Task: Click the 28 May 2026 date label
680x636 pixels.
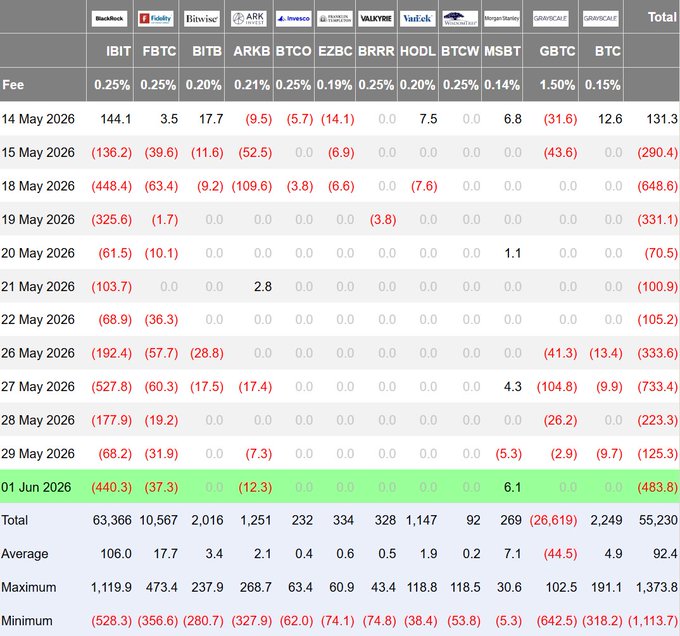Action: (38, 420)
